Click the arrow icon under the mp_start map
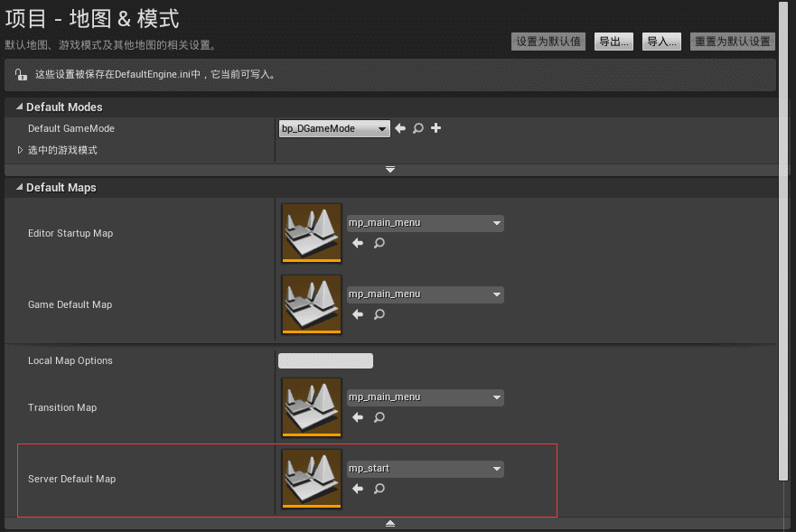This screenshot has height=532, width=796. [x=358, y=489]
